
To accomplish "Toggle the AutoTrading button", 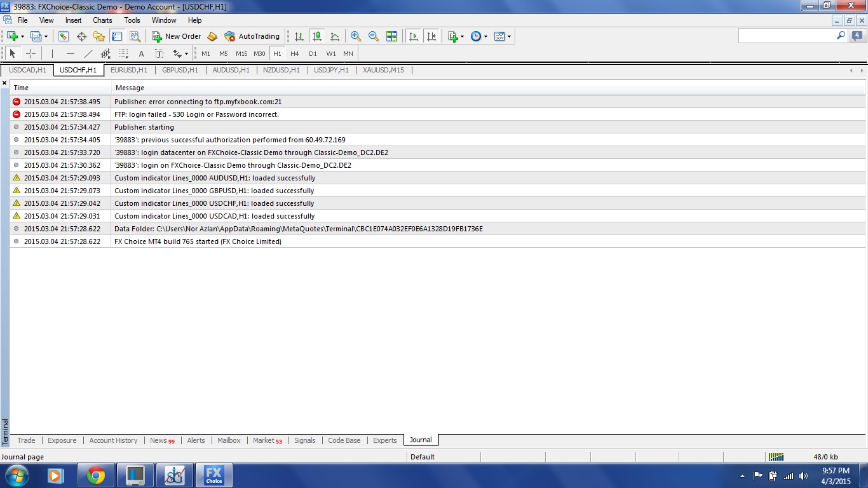I will (x=252, y=36).
